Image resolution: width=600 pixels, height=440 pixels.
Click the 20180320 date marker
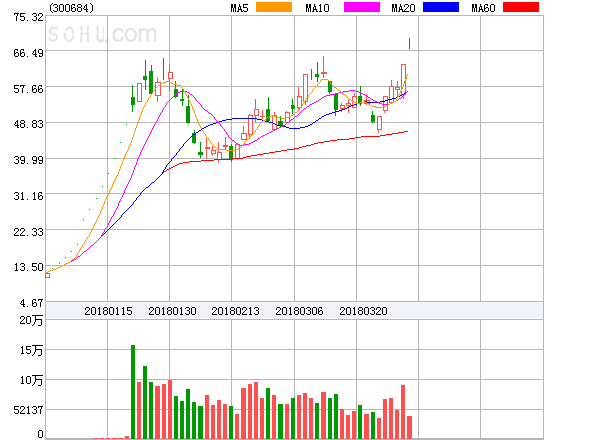(363, 311)
